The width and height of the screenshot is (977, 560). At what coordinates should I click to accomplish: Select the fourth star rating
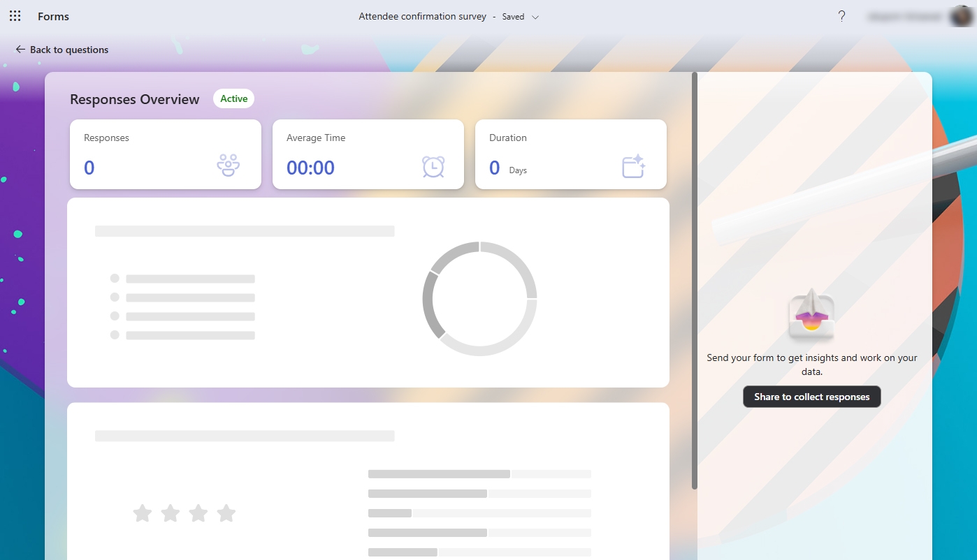click(226, 513)
